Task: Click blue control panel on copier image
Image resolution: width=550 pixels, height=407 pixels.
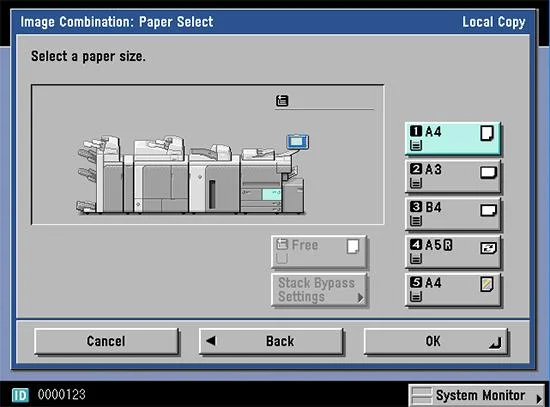Action: tap(298, 142)
